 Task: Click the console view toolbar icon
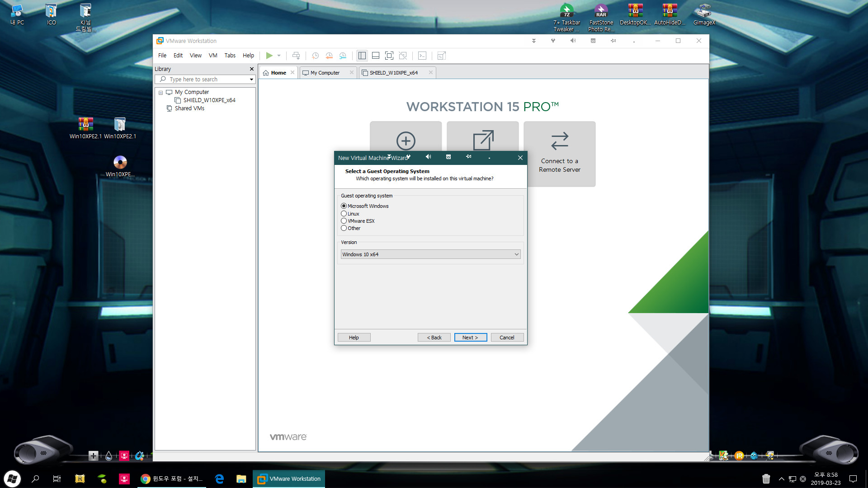point(422,56)
